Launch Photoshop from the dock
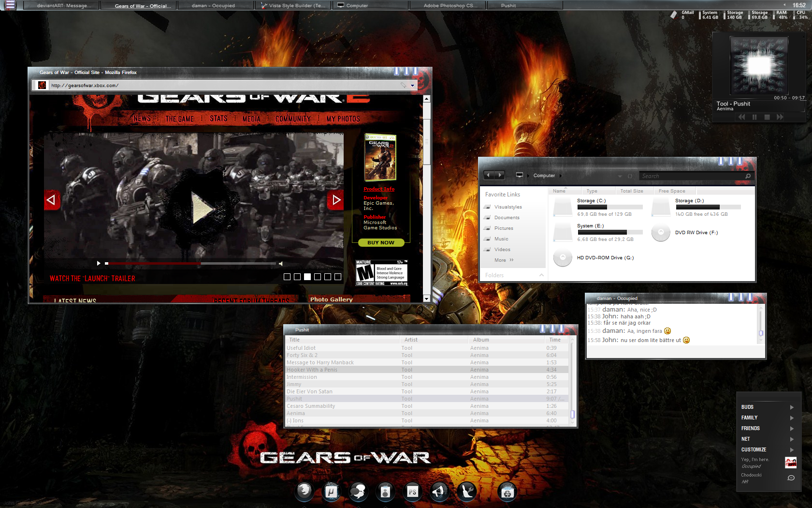Viewport: 812px width, 508px height. coord(412,492)
